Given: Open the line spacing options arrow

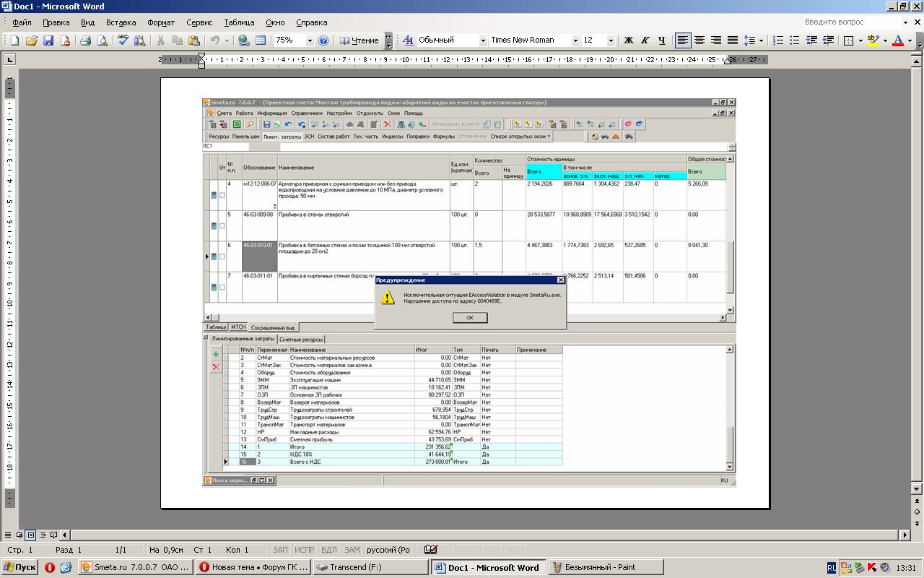Looking at the screenshot, I should click(x=761, y=40).
